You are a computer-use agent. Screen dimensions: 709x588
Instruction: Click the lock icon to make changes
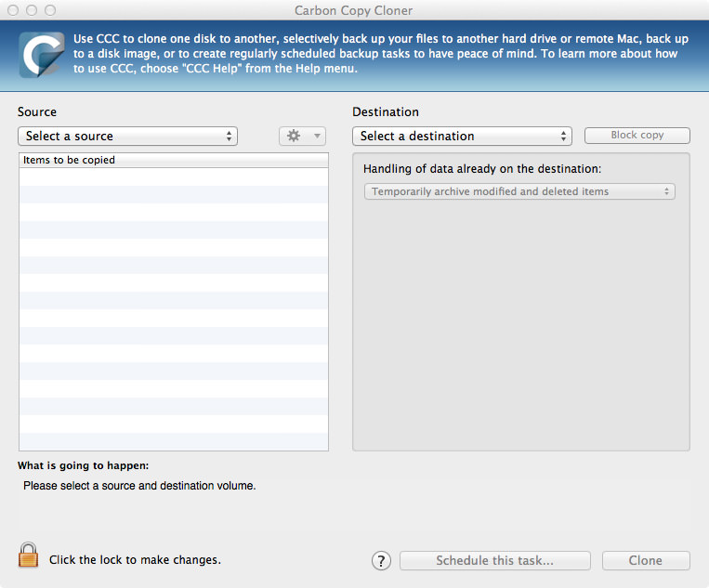[28, 555]
